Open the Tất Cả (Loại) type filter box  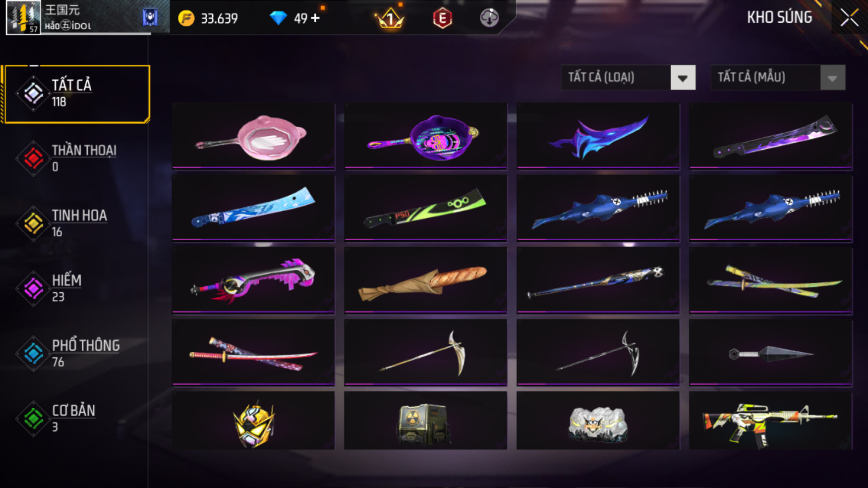pyautogui.click(x=628, y=78)
